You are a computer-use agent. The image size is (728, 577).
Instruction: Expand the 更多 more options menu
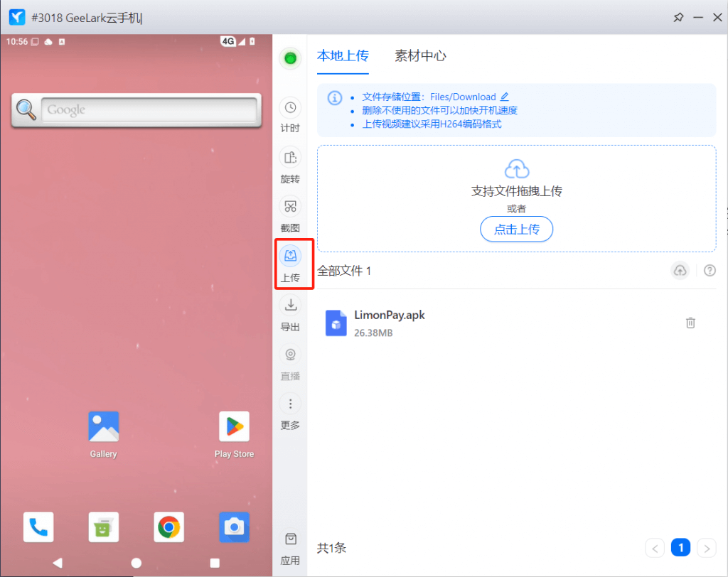click(290, 404)
